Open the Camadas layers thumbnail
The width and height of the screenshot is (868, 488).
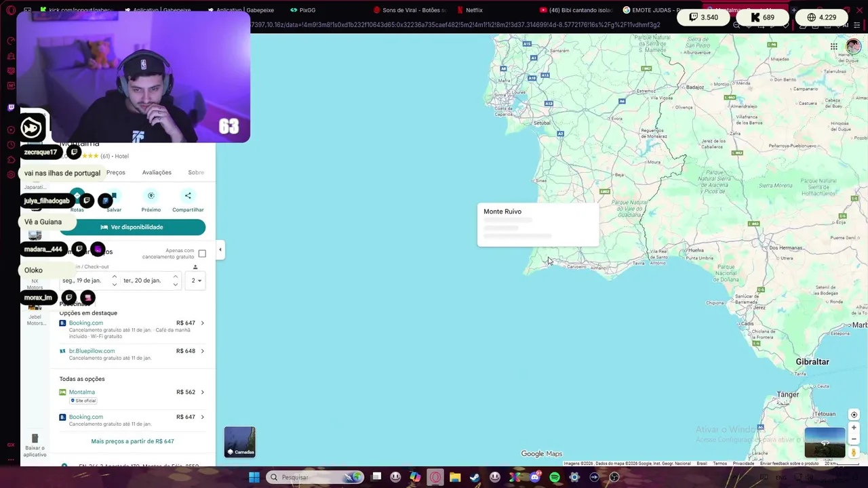[x=240, y=442]
